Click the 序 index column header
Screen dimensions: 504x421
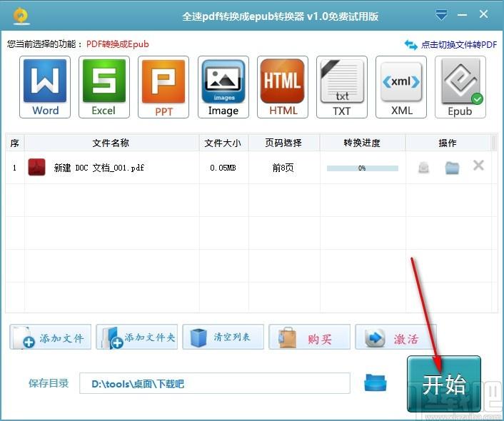15,143
